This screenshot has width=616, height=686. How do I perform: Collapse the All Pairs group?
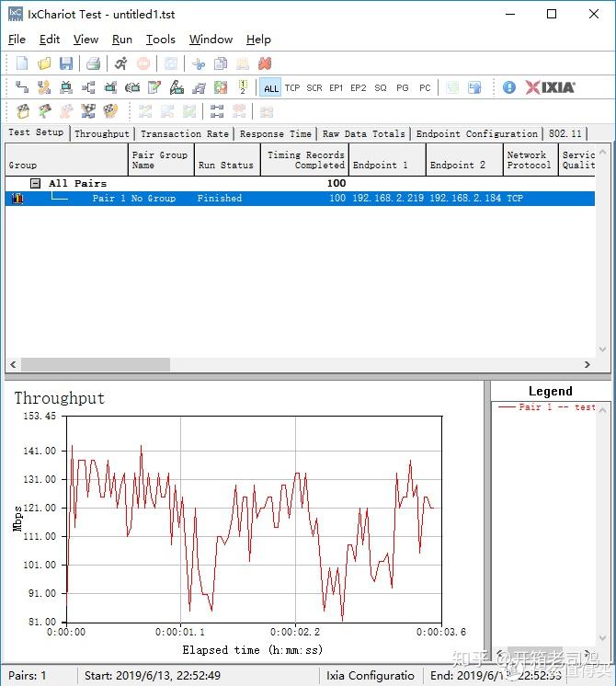(36, 183)
